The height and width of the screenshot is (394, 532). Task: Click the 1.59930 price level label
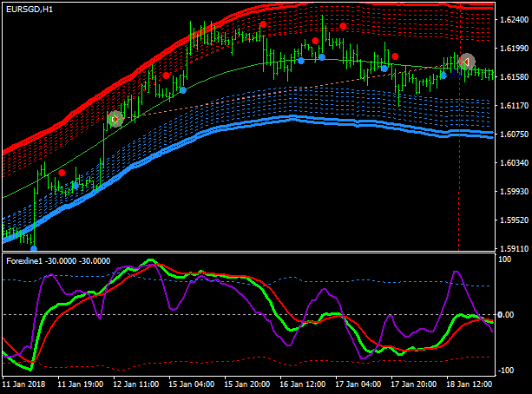515,192
